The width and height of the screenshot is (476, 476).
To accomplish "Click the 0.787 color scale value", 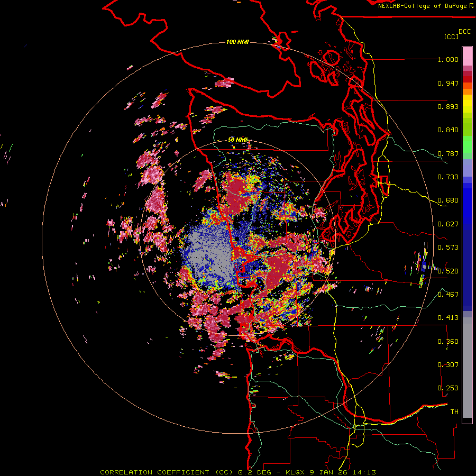I will click(448, 153).
